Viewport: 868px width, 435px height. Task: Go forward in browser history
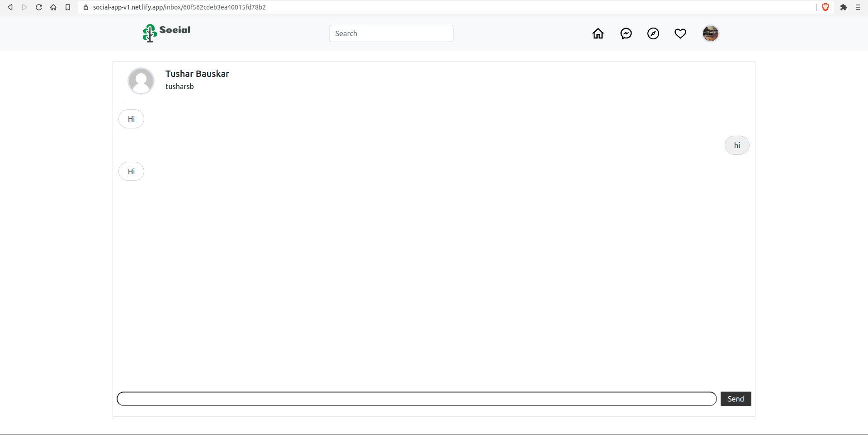pos(24,7)
